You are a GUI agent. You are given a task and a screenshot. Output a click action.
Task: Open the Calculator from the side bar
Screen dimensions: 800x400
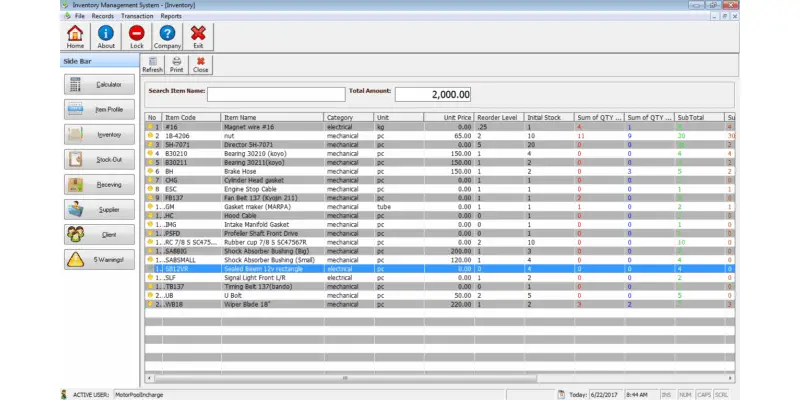coord(99,84)
